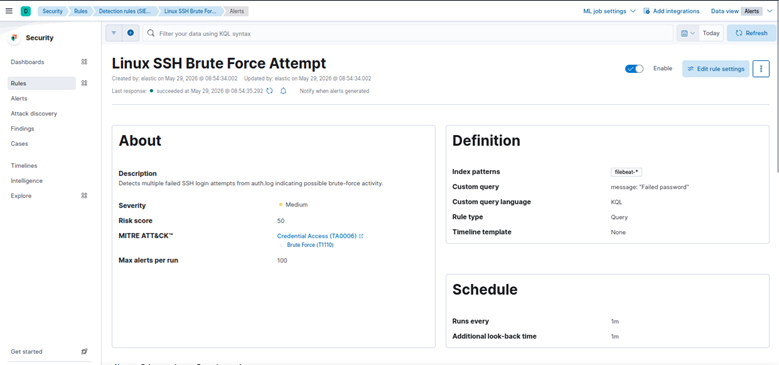This screenshot has height=365, width=779.
Task: Click the notification bell icon
Action: 283,91
